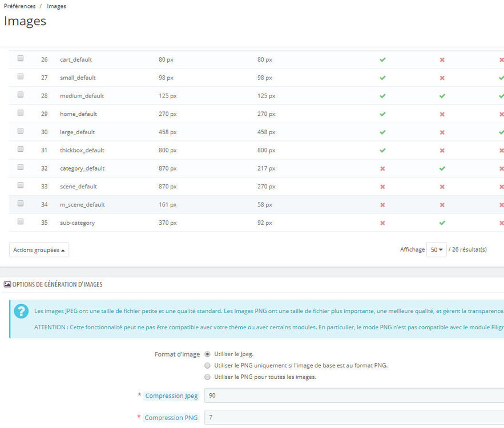Tick the category_default row checkbox
The image size is (504, 428).
click(x=21, y=167)
